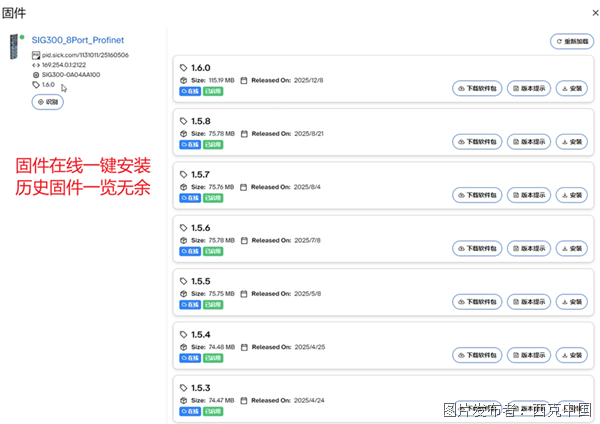Click the green enabled tag of version 1.5.8
Screen dimensions: 600x424
coord(213,145)
